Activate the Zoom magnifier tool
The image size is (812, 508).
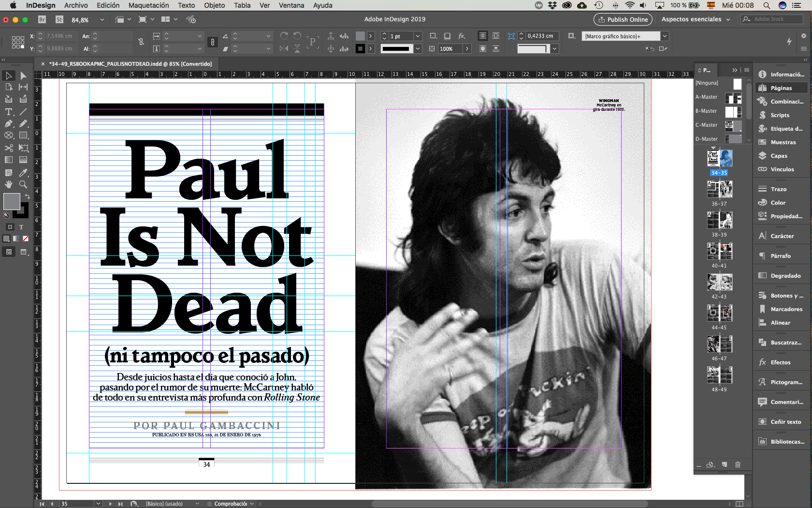(x=23, y=184)
